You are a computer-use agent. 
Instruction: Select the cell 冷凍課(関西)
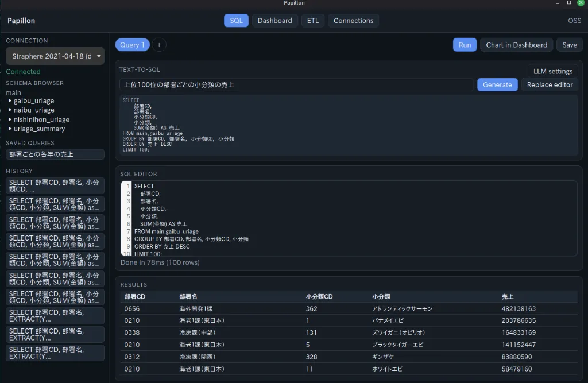[x=198, y=357]
